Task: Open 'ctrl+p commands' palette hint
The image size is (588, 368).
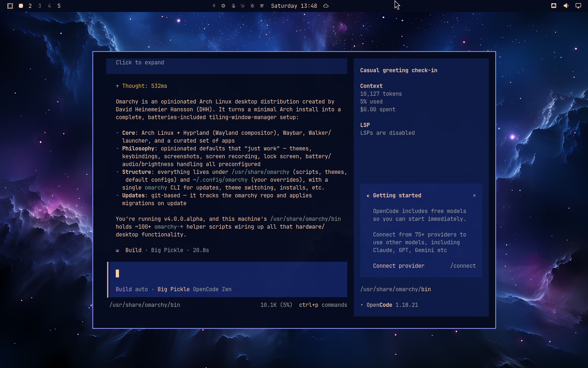Action: [323, 305]
